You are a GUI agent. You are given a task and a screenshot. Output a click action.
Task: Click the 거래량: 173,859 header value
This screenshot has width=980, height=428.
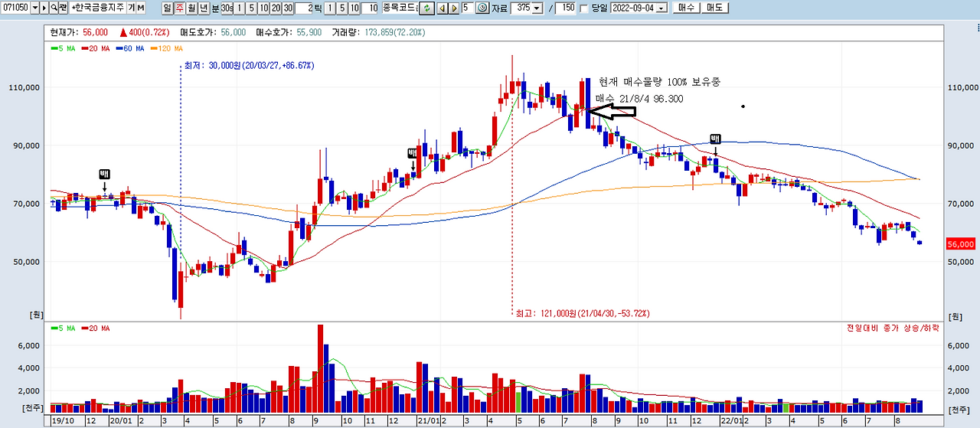coord(377,32)
